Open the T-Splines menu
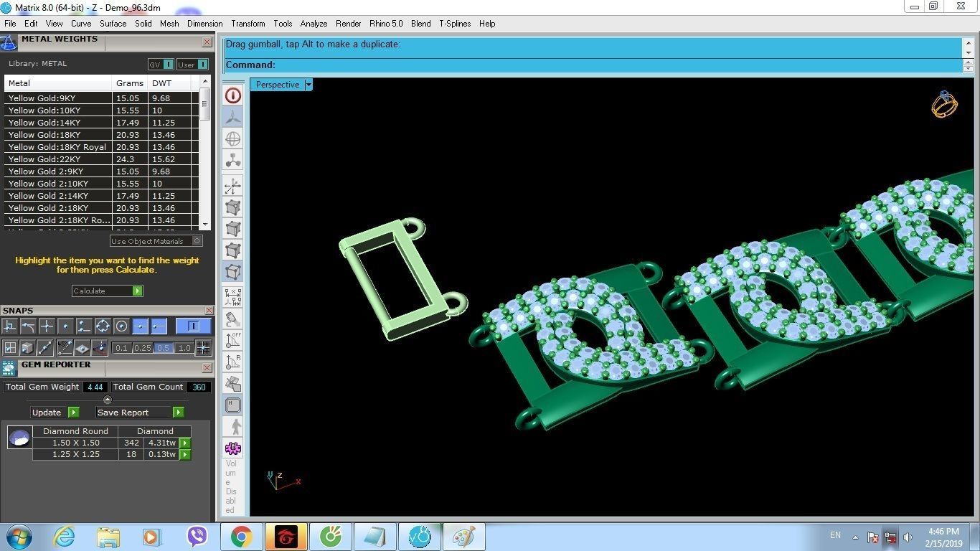Image resolution: width=980 pixels, height=551 pixels. pyautogui.click(x=455, y=24)
